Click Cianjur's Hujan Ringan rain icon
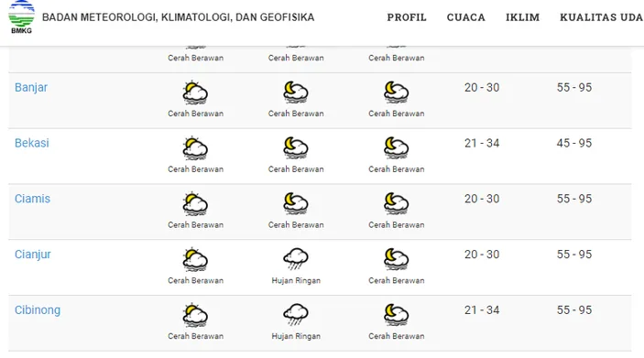The width and height of the screenshot is (644, 358). pyautogui.click(x=296, y=259)
